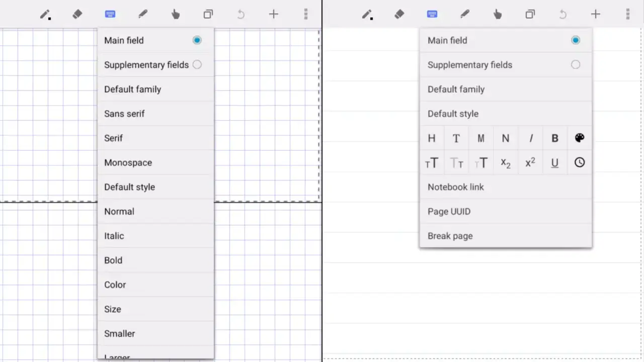Open the color palette swatch icon

(x=579, y=138)
